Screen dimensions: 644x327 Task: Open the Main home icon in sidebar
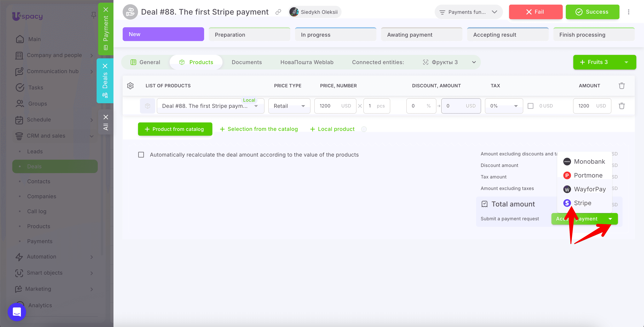[x=20, y=39]
